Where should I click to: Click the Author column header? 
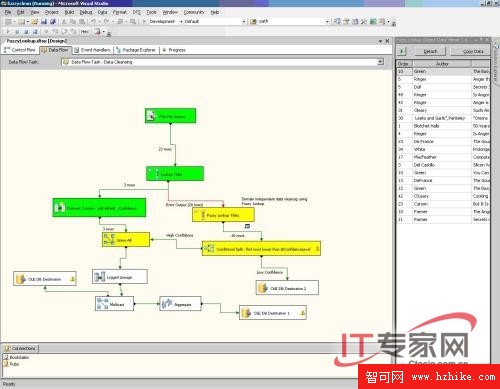[x=442, y=64]
